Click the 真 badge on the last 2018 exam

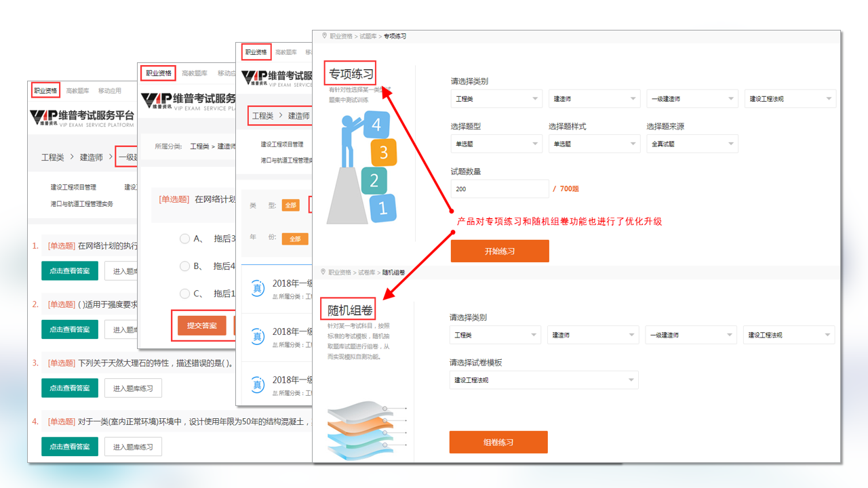[x=258, y=384]
